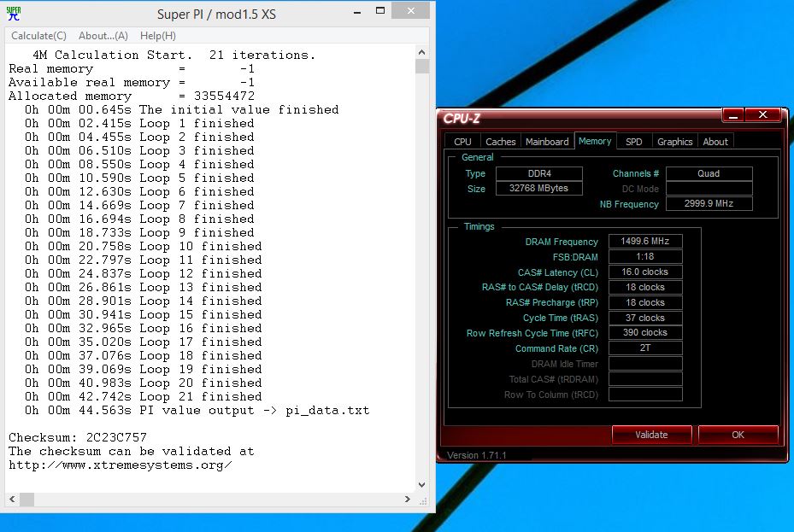Click the 'DRAM Frequency' label in CPU-Z
Viewport: 794px width, 532px height.
click(x=562, y=242)
